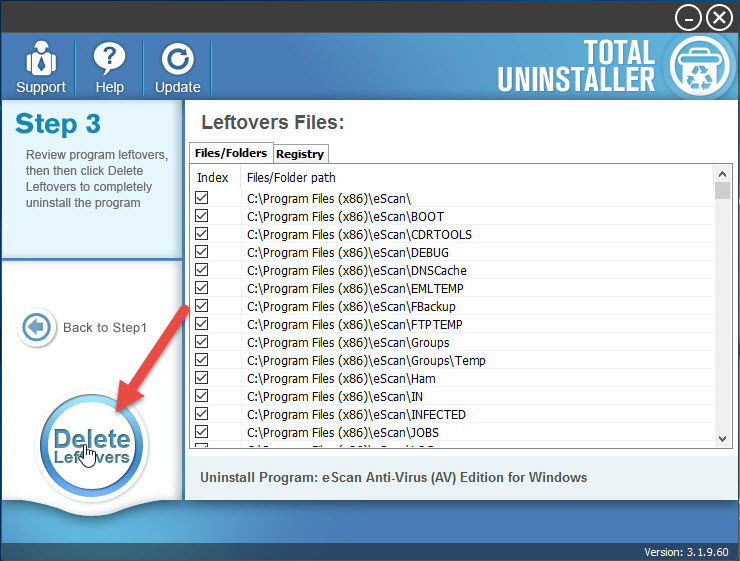Viewport: 740px width, 561px height.
Task: Switch to the Registry tab
Action: point(300,154)
